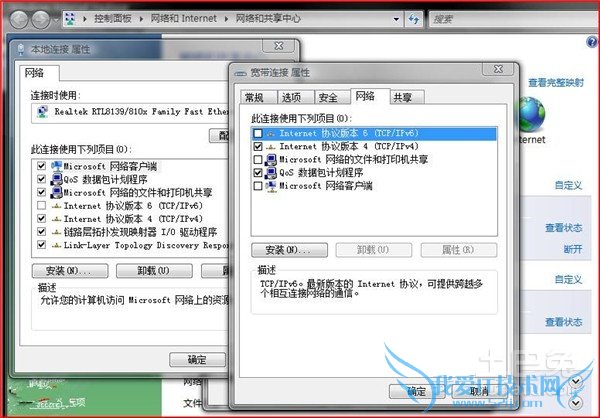Select Link-Layer Topology Discovery row in 本地连接

pyautogui.click(x=132, y=245)
